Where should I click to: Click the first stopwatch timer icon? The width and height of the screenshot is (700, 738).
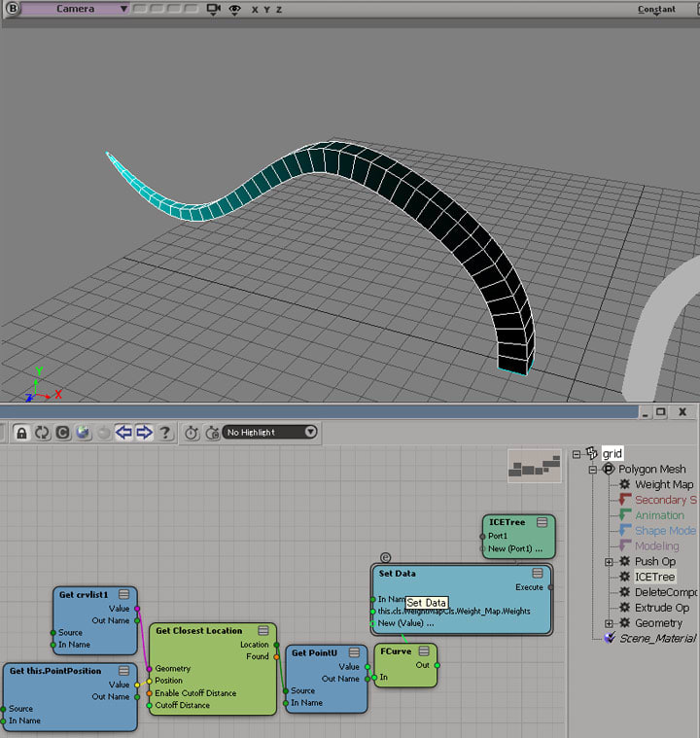click(x=192, y=433)
